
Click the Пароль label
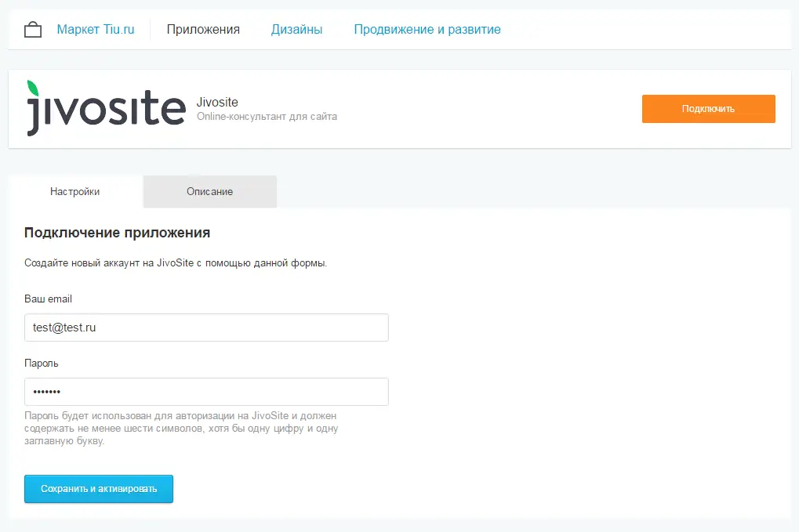click(42, 364)
